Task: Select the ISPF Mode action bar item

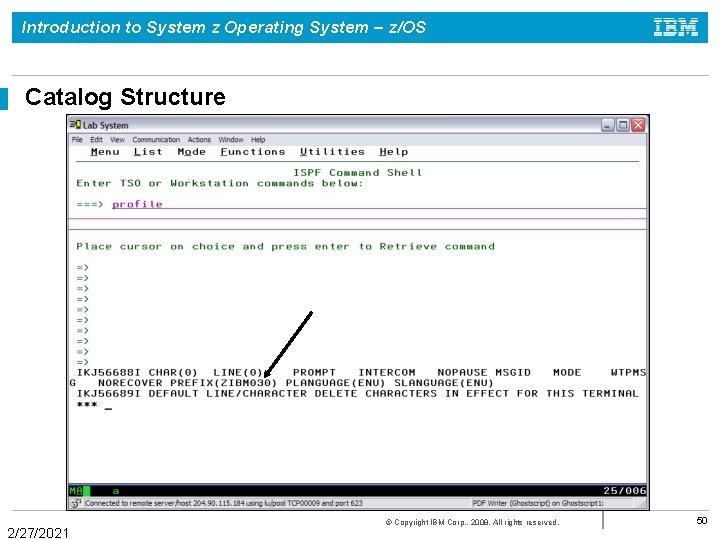Action: pos(191,152)
